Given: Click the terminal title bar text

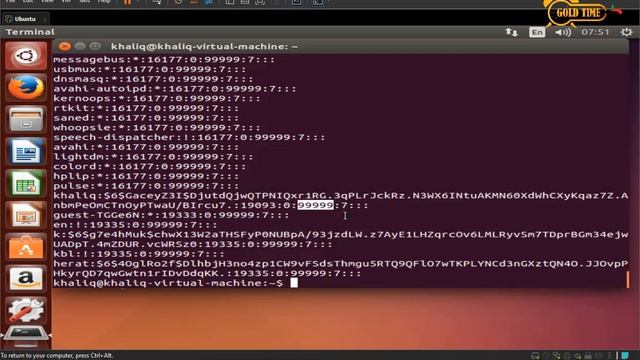Looking at the screenshot, I should pyautogui.click(x=204, y=47).
